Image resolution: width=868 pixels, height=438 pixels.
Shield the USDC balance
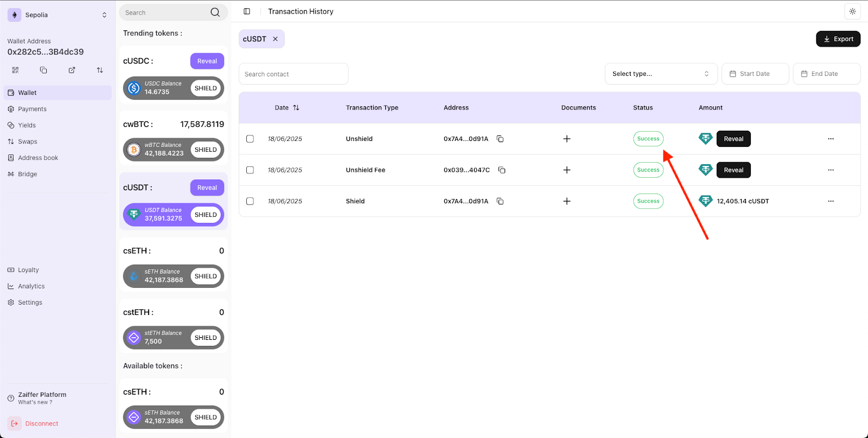point(206,88)
